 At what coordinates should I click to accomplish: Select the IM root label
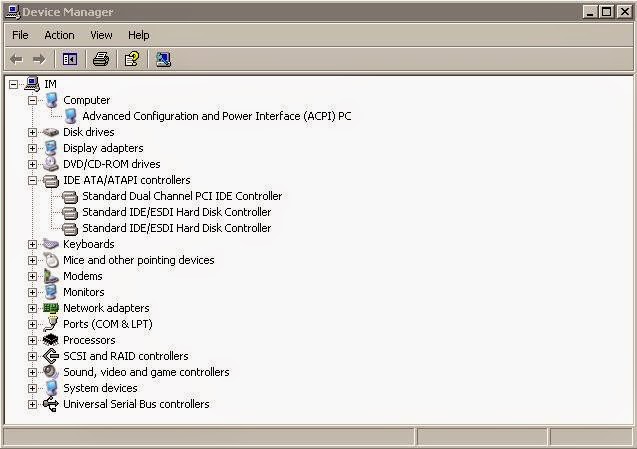point(50,84)
